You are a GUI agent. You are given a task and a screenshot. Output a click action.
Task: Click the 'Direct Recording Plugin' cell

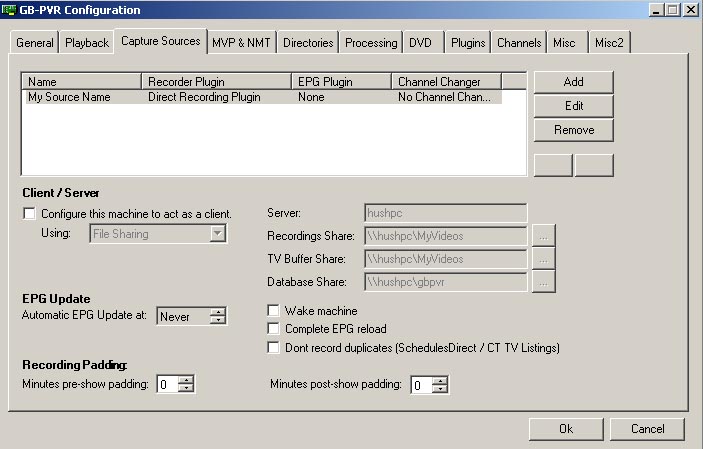tap(204, 97)
